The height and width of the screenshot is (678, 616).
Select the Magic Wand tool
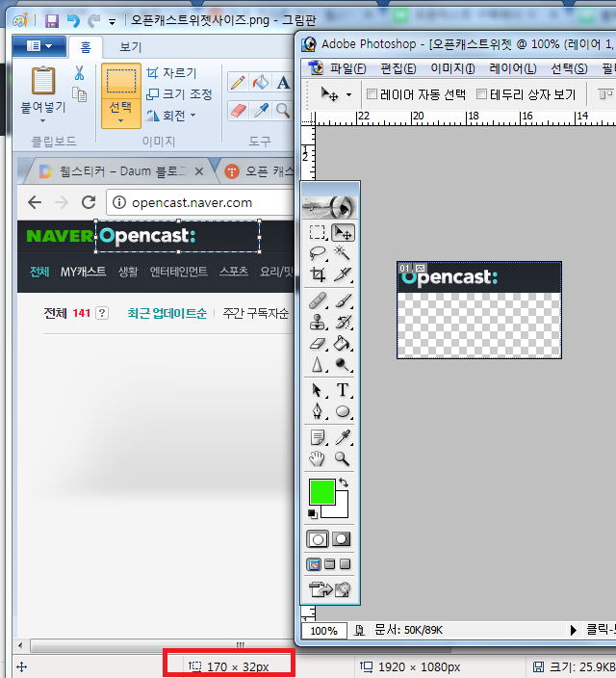[x=343, y=253]
